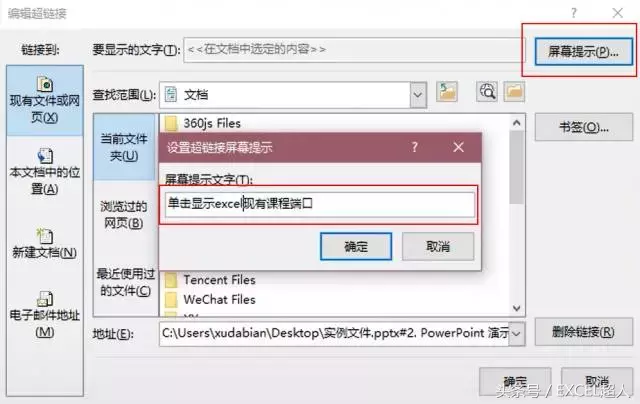Open Recent Files (最近使用过的文件) tab
Viewport: 640px width, 404px height.
pyautogui.click(x=126, y=282)
